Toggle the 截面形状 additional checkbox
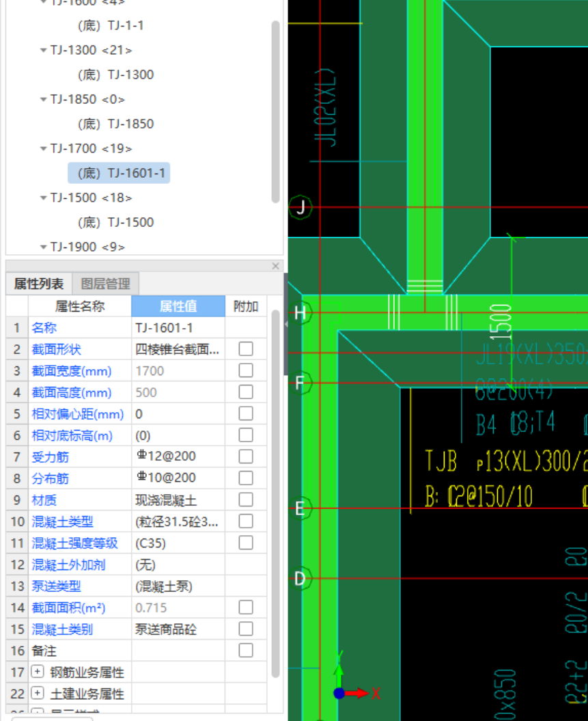Image resolution: width=588 pixels, height=721 pixels. click(x=246, y=349)
